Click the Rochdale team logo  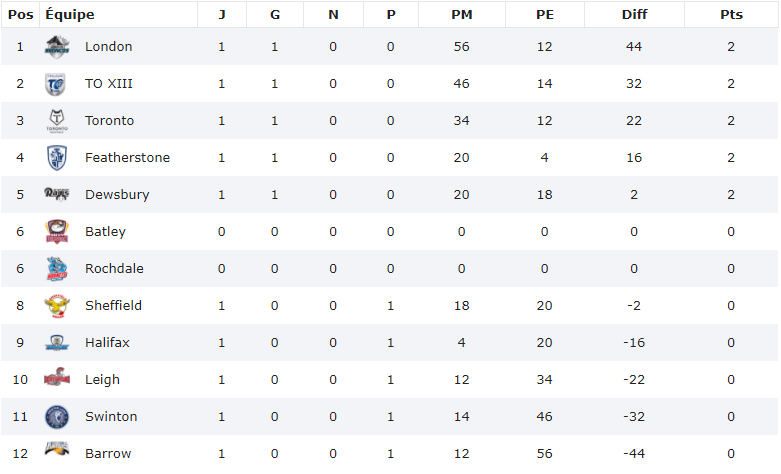coord(57,269)
